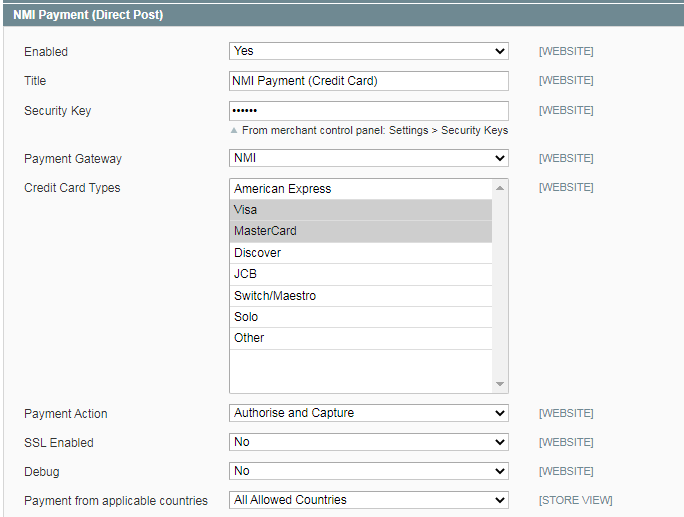Pick Switch/Maestro from the list
Screen dimensions: 684x517
pos(360,296)
